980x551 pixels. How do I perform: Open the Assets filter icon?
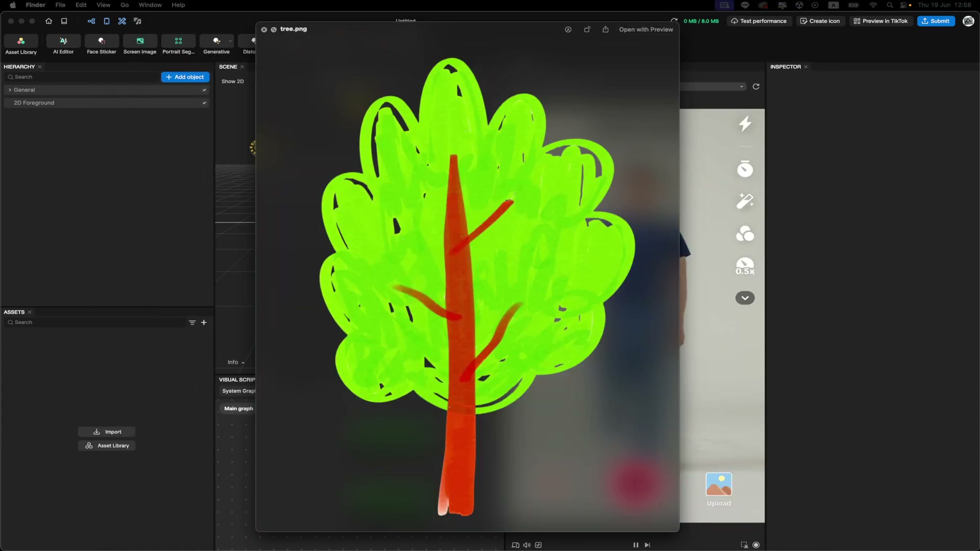click(x=192, y=322)
